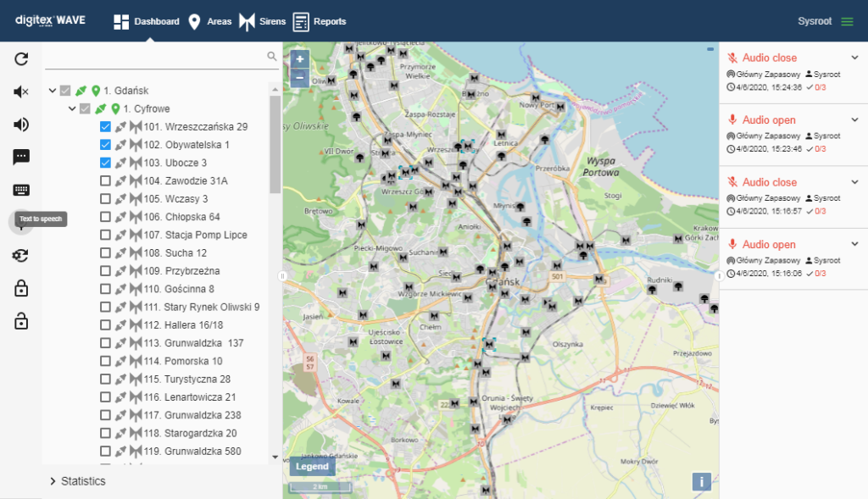Image resolution: width=868 pixels, height=499 pixels.
Task: Zoom in the map with plus button
Action: [x=299, y=59]
